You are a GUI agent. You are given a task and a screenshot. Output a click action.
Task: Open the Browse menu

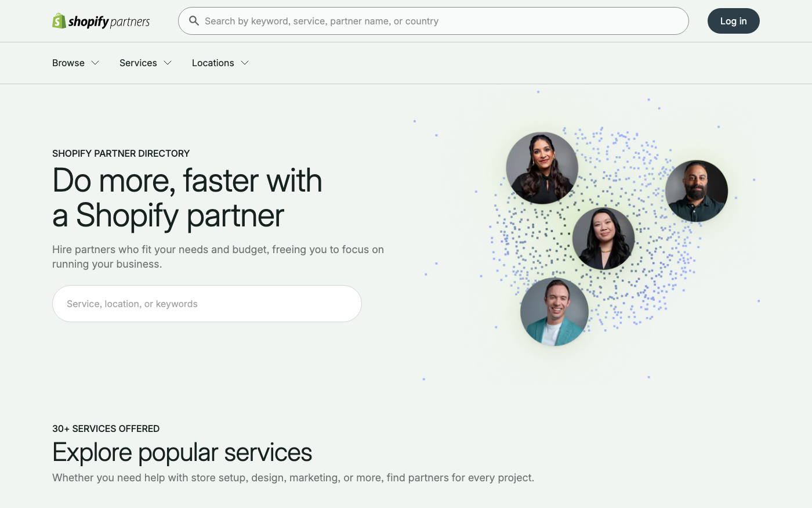pyautogui.click(x=68, y=63)
